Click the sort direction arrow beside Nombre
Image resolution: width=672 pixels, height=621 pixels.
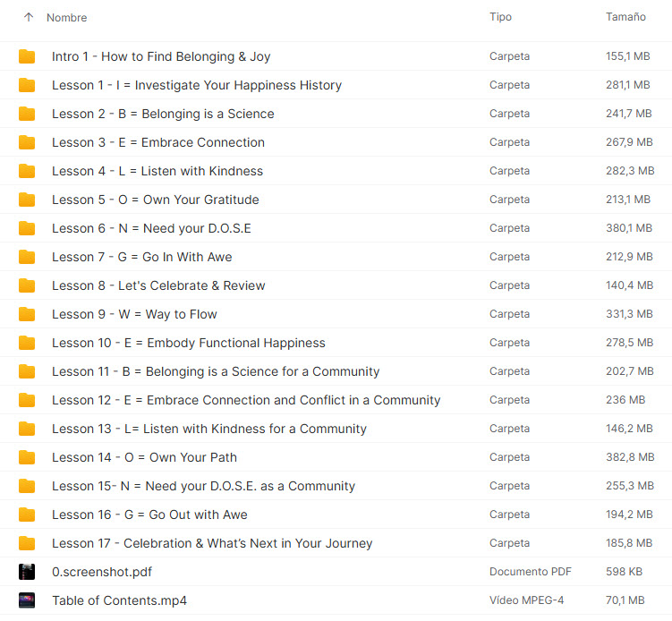pos(29,17)
